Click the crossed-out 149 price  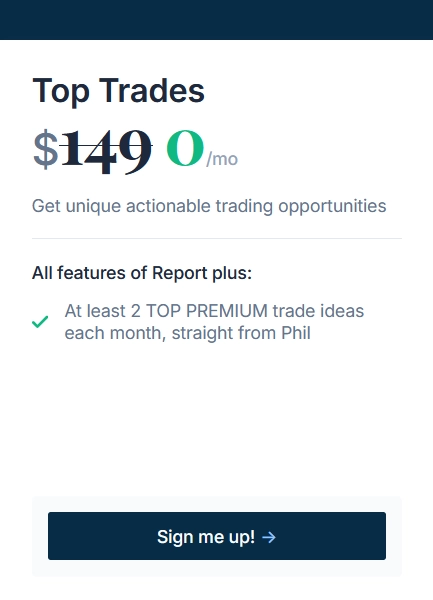(106, 150)
